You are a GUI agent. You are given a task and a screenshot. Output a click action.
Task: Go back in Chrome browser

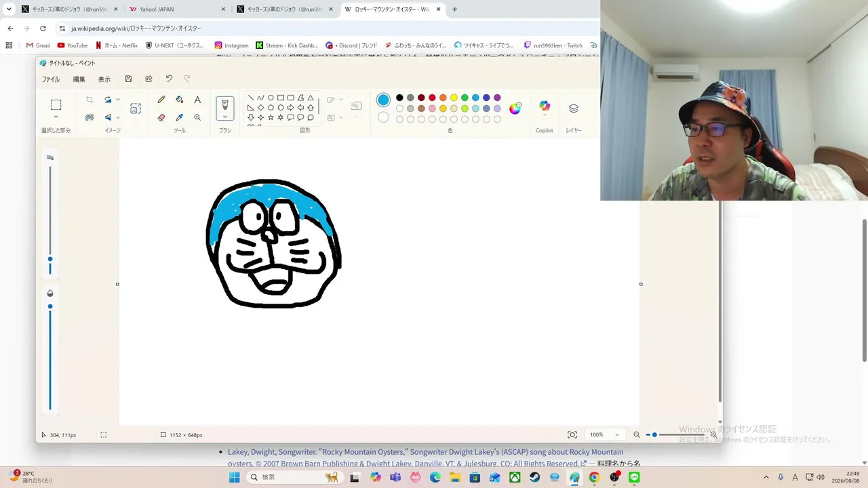click(10, 28)
